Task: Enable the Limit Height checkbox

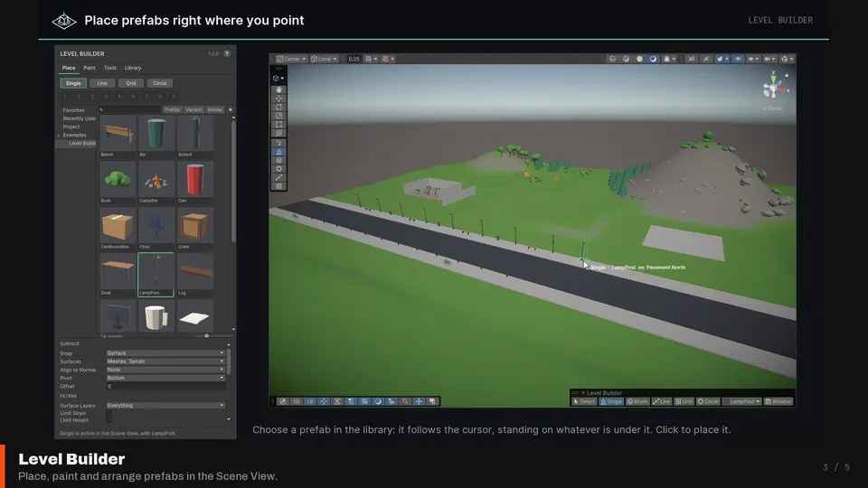Action: (109, 420)
